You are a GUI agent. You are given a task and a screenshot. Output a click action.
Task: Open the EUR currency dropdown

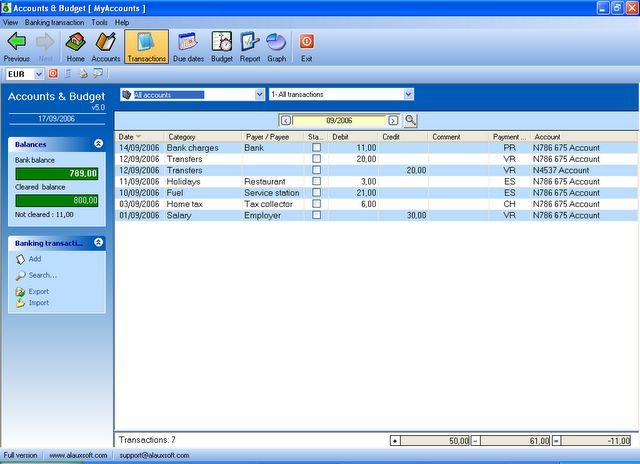[x=39, y=74]
